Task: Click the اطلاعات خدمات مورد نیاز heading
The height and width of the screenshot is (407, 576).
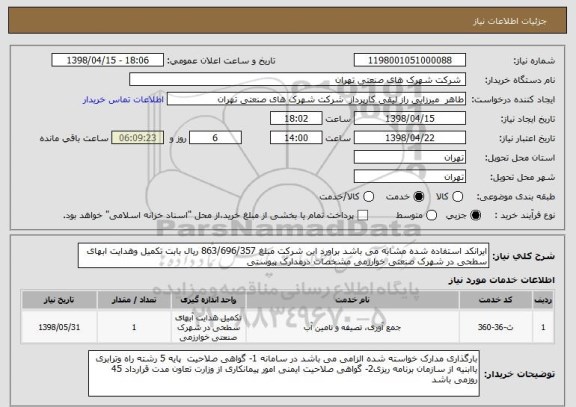Action: coord(501,280)
